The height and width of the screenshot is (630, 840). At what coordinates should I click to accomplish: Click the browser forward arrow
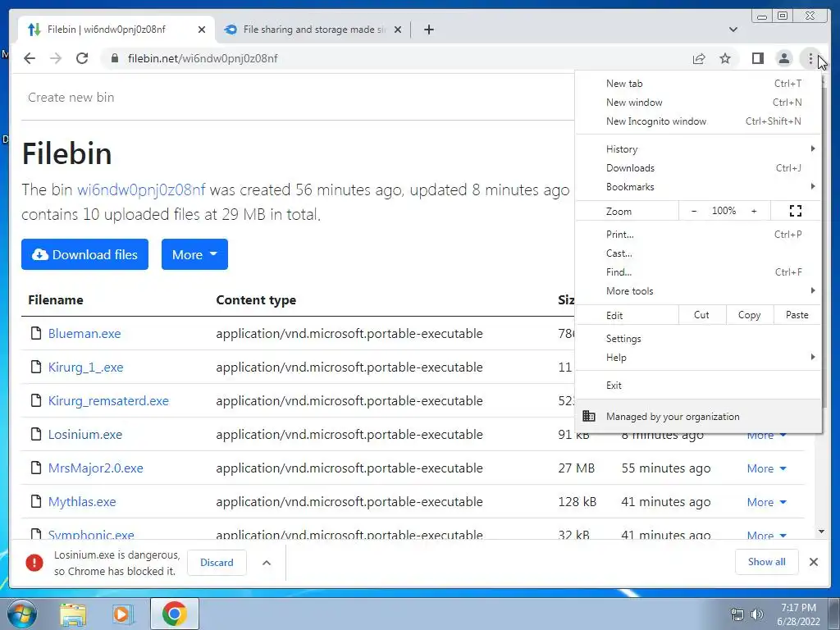coord(56,58)
